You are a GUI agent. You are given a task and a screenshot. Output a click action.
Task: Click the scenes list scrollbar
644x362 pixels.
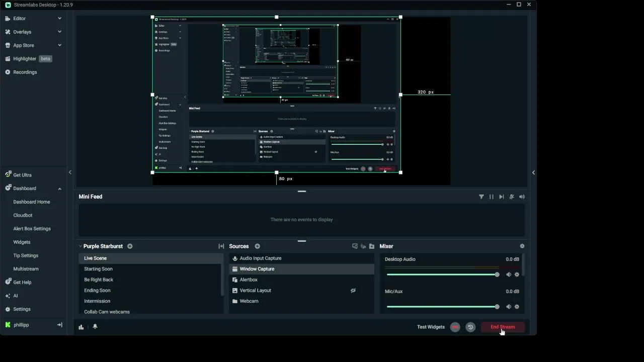pyautogui.click(x=222, y=275)
